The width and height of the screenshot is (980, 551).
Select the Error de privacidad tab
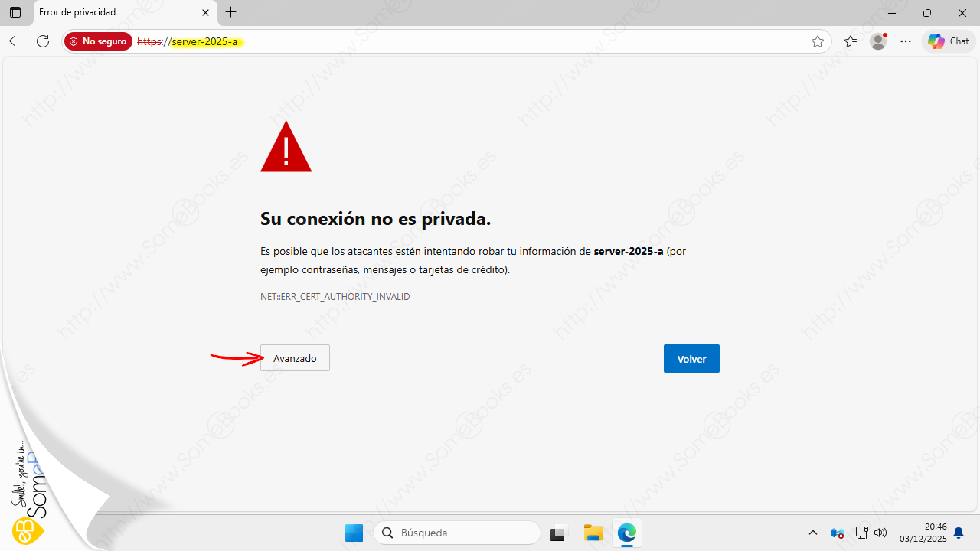pyautogui.click(x=107, y=12)
